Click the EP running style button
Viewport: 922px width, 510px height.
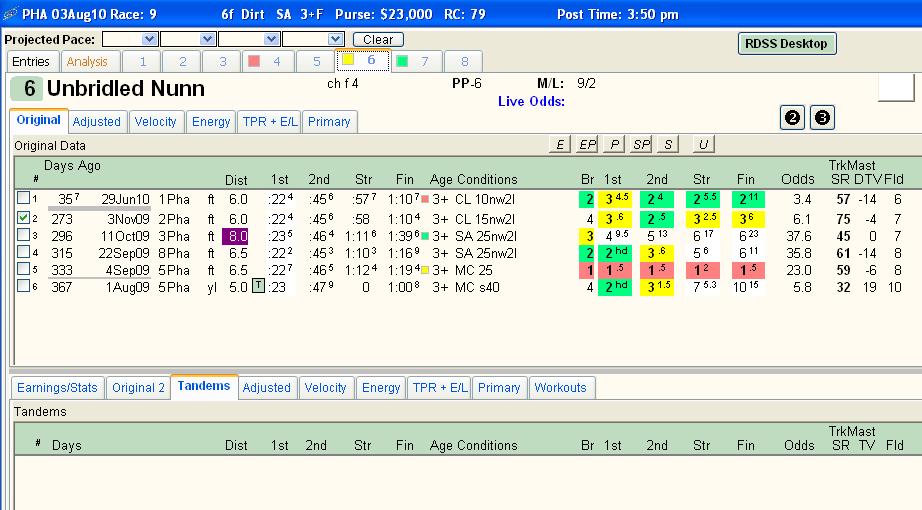tap(587, 145)
